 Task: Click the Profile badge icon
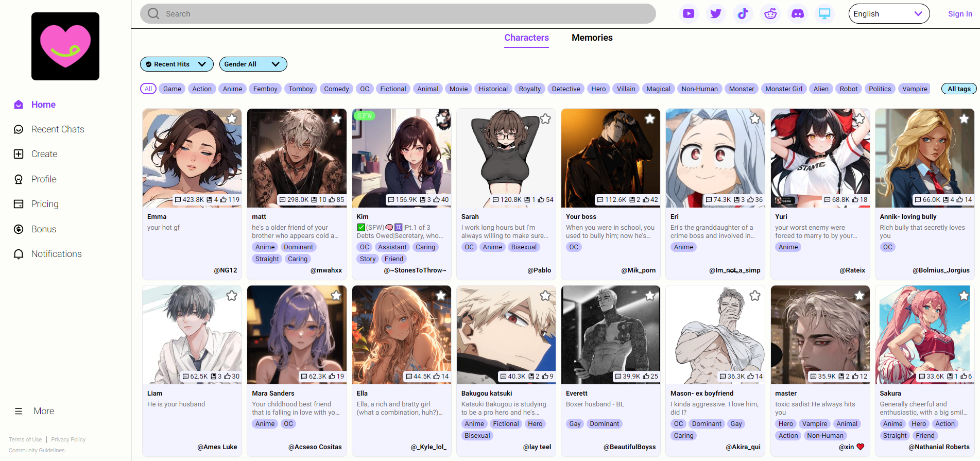19,179
